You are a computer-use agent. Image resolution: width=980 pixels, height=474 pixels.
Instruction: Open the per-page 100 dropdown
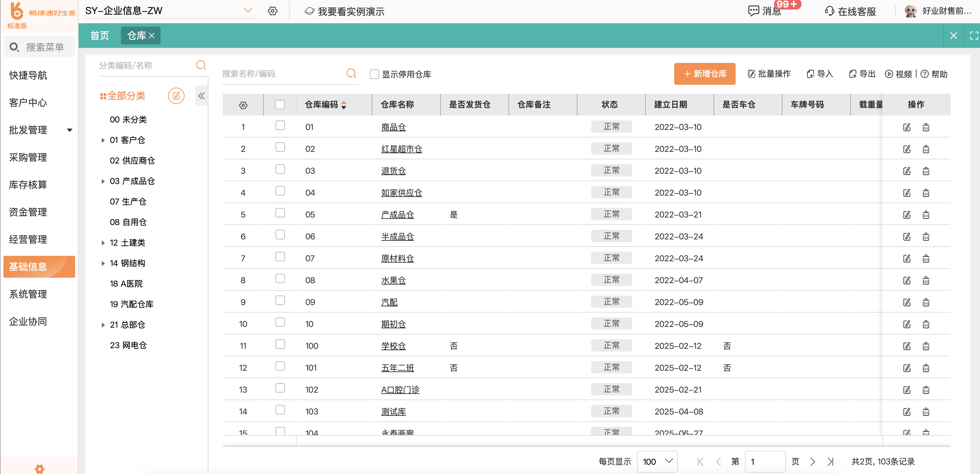point(657,461)
